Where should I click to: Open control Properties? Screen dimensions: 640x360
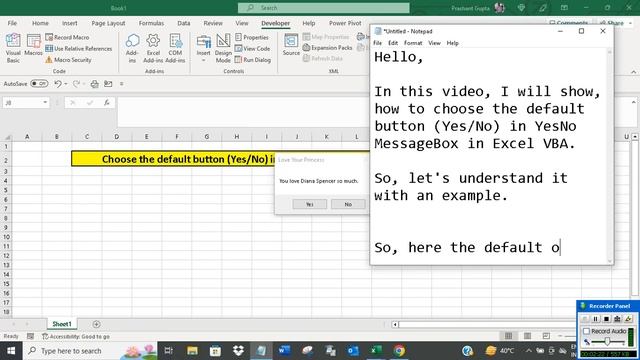(x=252, y=37)
